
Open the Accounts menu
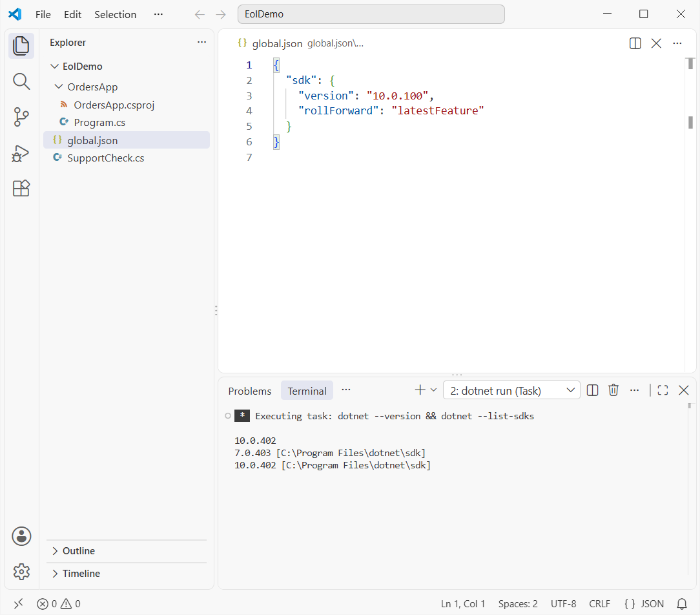[21, 536]
